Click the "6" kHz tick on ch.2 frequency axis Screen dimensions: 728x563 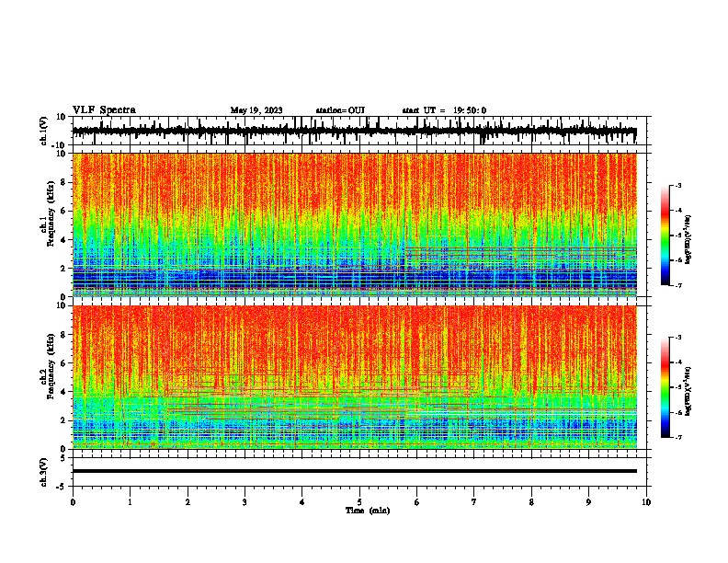[x=63, y=363]
